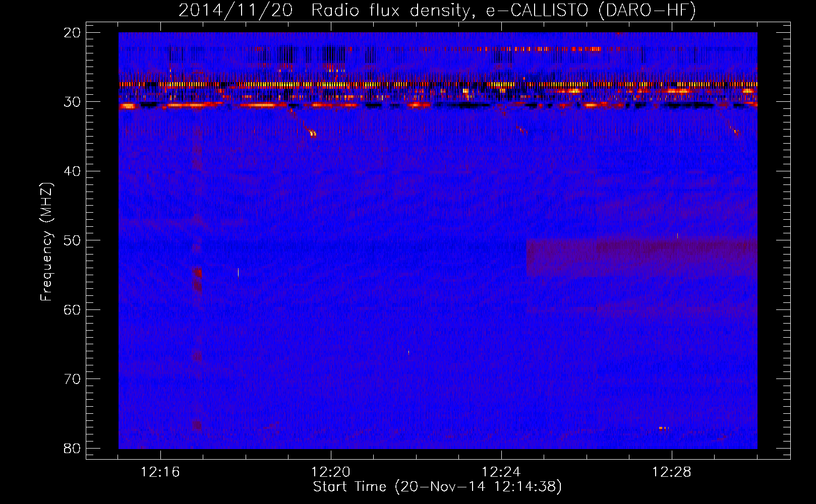The height and width of the screenshot is (504, 816).
Task: Click the 50 frequency tick label
Action: pos(72,240)
